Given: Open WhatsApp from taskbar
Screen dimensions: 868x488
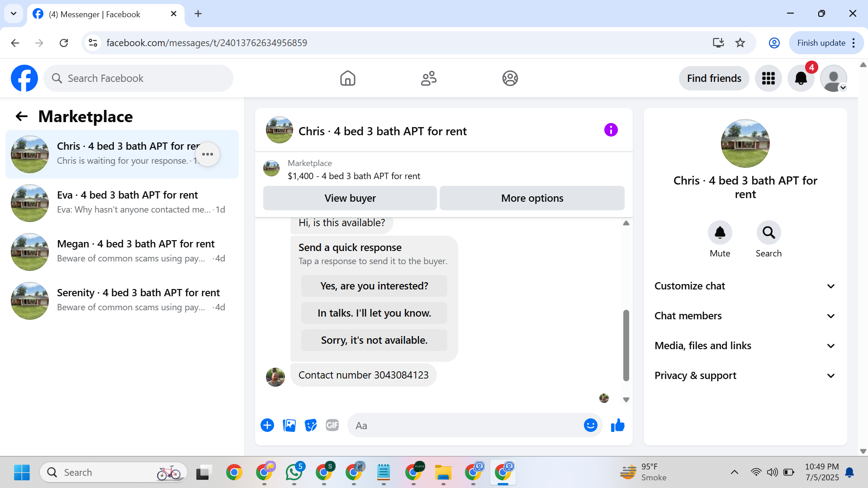Looking at the screenshot, I should pos(294,472).
